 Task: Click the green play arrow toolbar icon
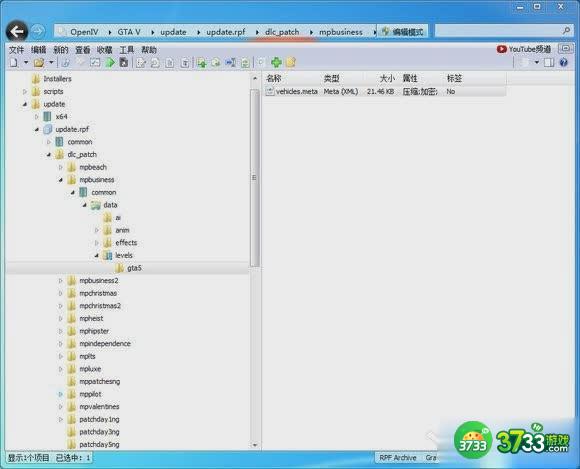click(110, 63)
